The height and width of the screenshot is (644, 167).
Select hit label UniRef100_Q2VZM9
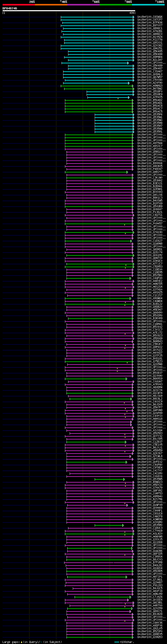pyautogui.click(x=150, y=608)
